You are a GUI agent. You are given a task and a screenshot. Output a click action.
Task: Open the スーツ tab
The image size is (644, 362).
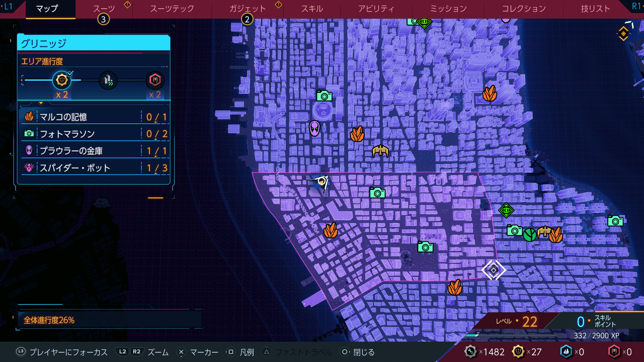pyautogui.click(x=104, y=9)
